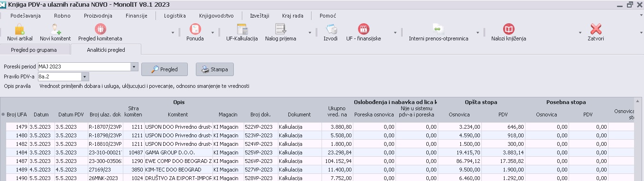Open the Finansije menu
644x181 pixels.
[137, 16]
